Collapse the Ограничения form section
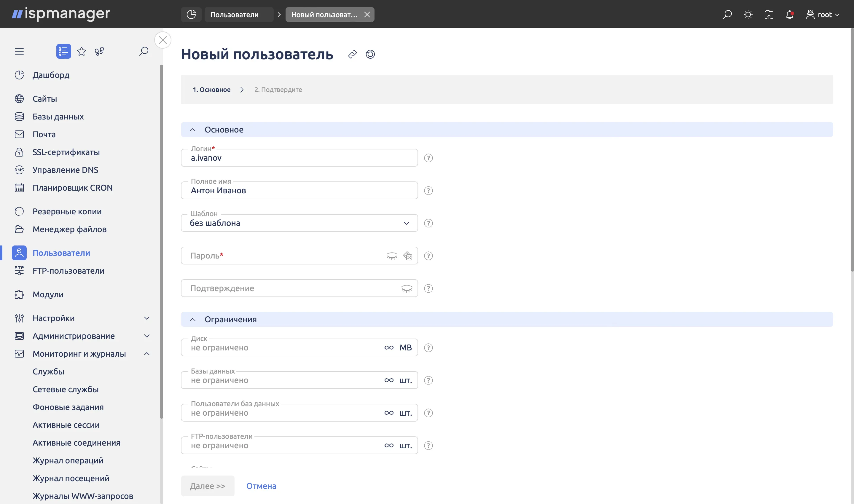 tap(193, 319)
